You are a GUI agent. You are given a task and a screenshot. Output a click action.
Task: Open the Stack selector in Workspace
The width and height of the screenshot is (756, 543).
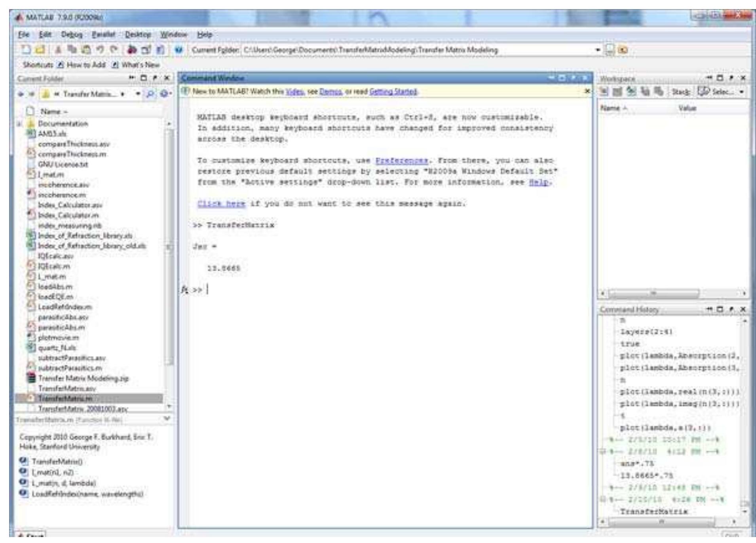pyautogui.click(x=681, y=92)
